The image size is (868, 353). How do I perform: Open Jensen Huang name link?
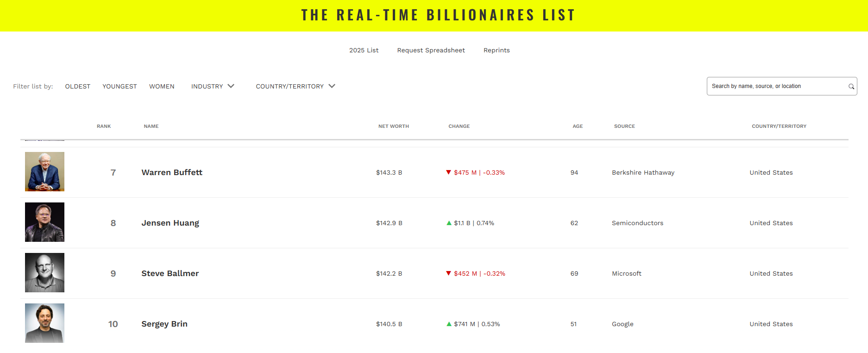pyautogui.click(x=170, y=223)
